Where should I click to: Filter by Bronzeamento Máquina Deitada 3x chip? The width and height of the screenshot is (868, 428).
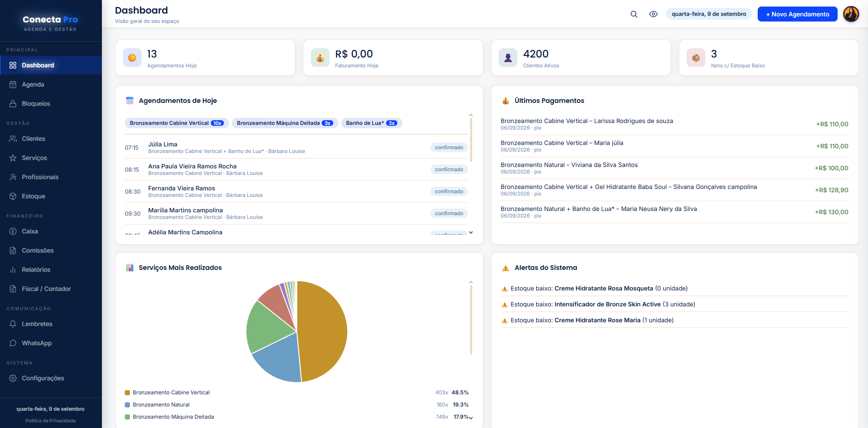[x=285, y=123]
